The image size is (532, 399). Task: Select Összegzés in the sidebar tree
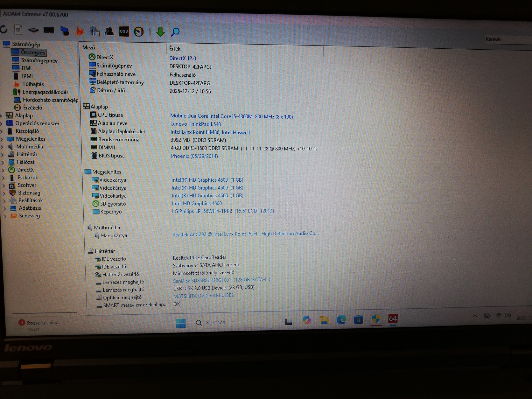[29, 52]
